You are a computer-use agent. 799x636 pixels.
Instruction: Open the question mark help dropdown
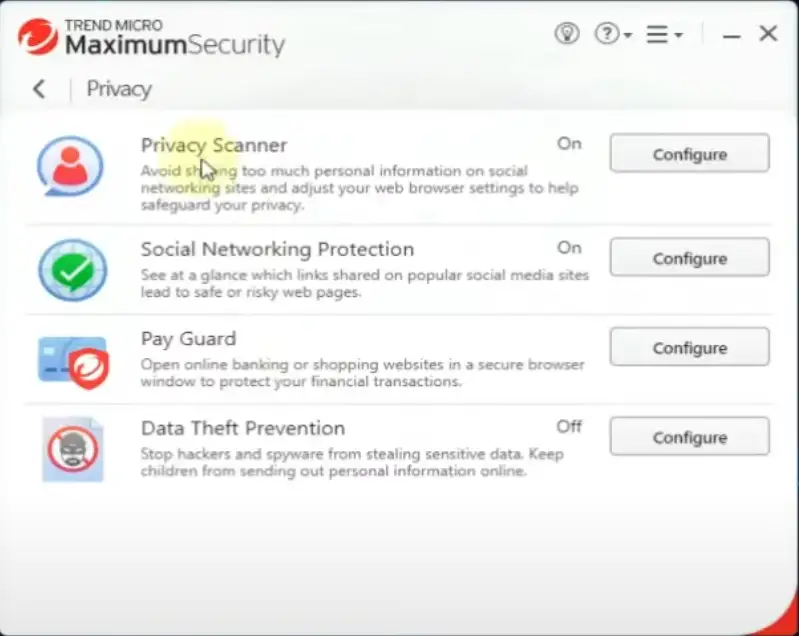coord(612,34)
